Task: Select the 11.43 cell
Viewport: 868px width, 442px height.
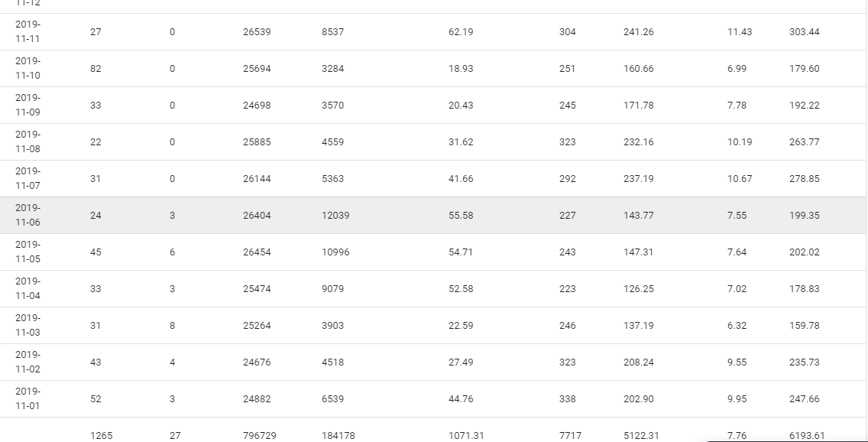Action: [740, 32]
